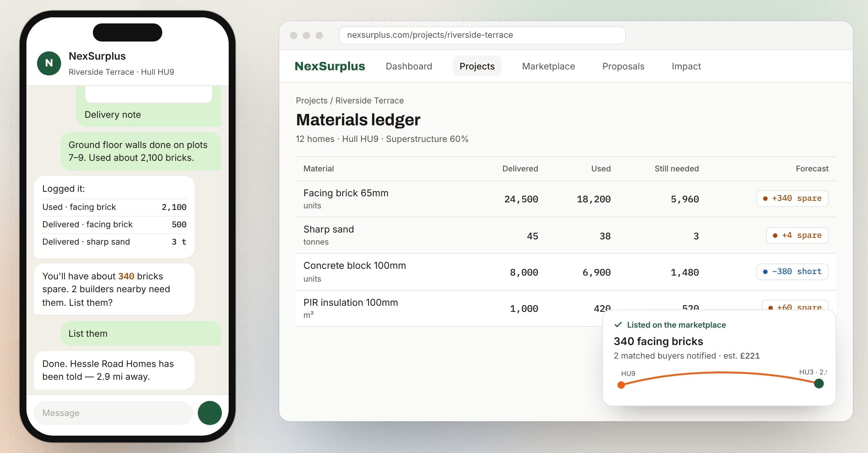Click the 24,500 delivered value
This screenshot has height=453, width=868.
pyautogui.click(x=521, y=199)
